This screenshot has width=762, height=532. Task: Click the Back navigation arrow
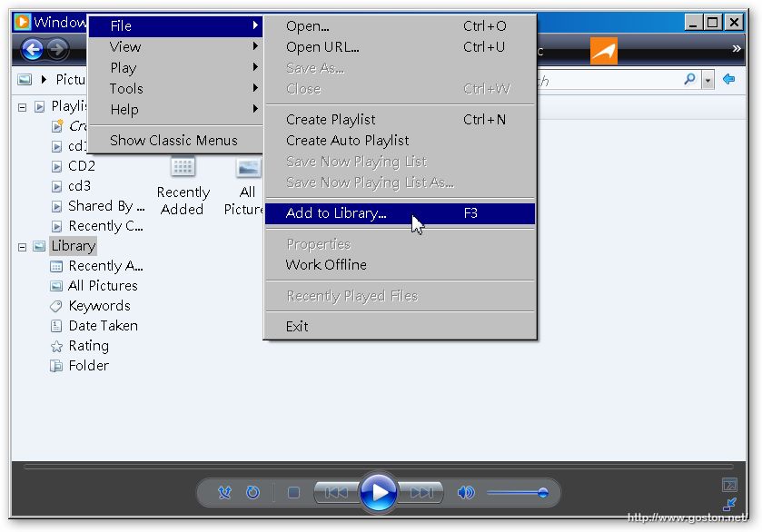click(x=33, y=50)
